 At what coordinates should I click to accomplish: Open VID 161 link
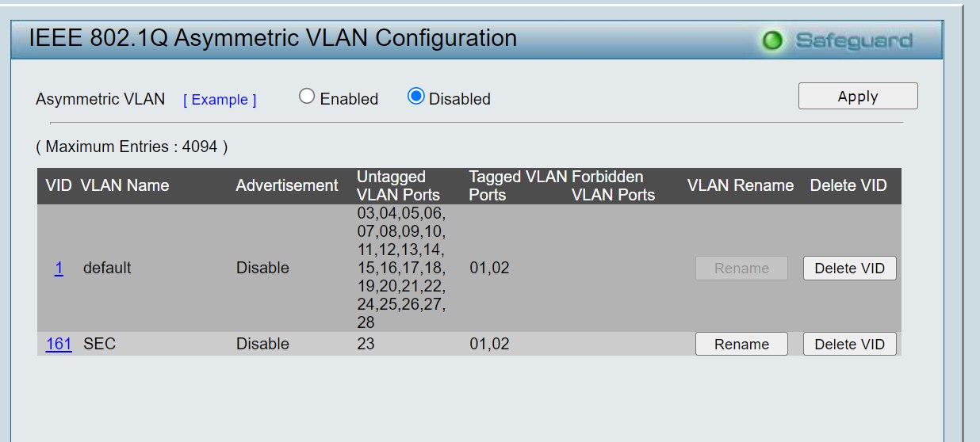coord(59,344)
